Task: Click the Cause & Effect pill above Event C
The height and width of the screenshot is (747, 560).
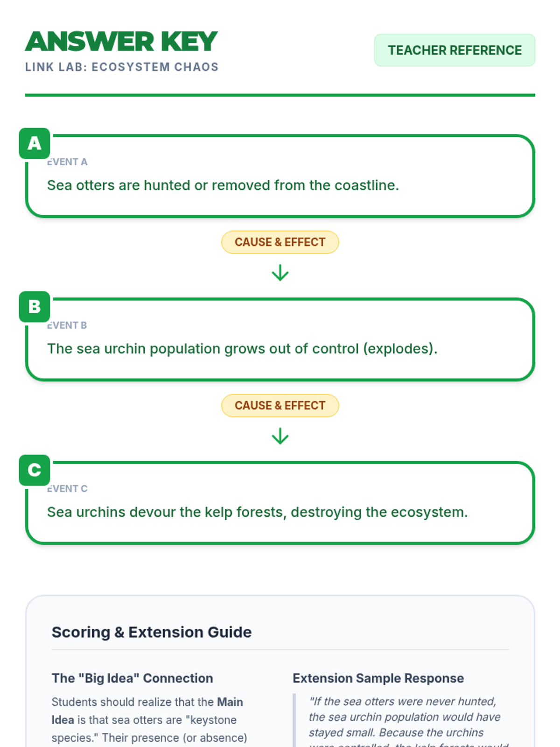Action: click(x=280, y=406)
